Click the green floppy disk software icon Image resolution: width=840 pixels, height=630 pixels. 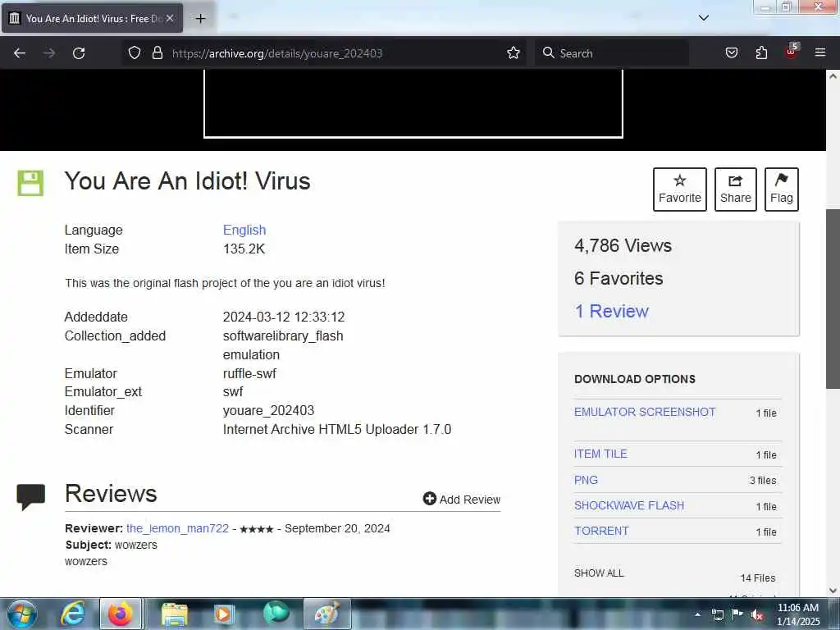pyautogui.click(x=30, y=183)
